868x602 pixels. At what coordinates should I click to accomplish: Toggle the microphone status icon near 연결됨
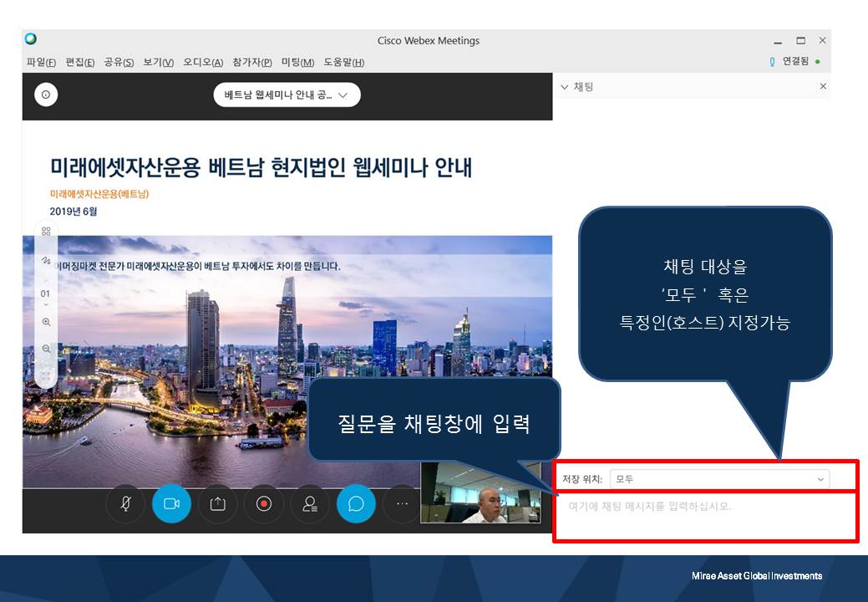(770, 62)
